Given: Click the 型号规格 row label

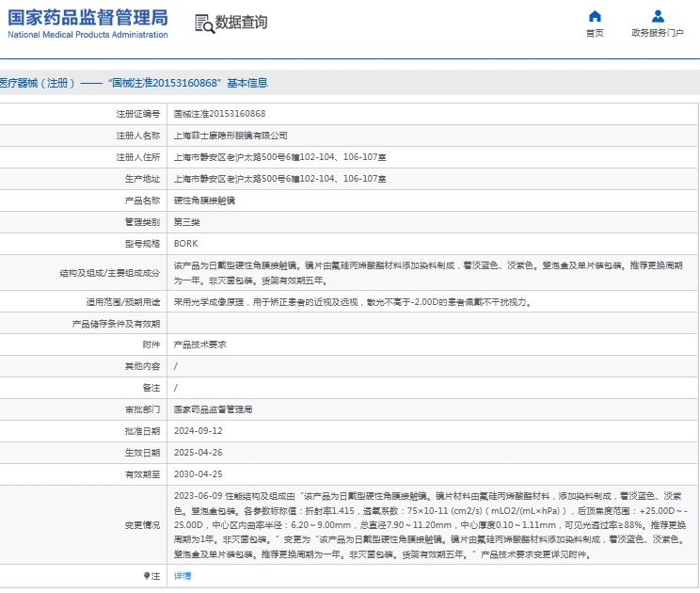Looking at the screenshot, I should pyautogui.click(x=142, y=244).
